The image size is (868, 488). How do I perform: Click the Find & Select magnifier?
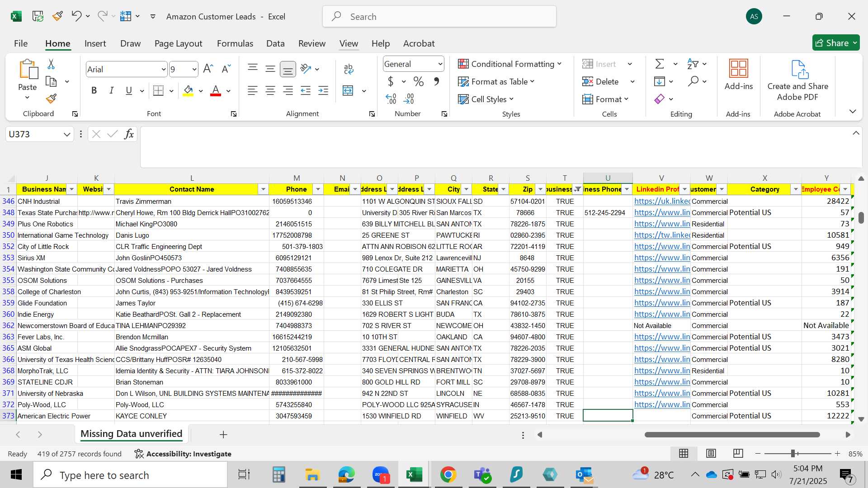coord(693,81)
